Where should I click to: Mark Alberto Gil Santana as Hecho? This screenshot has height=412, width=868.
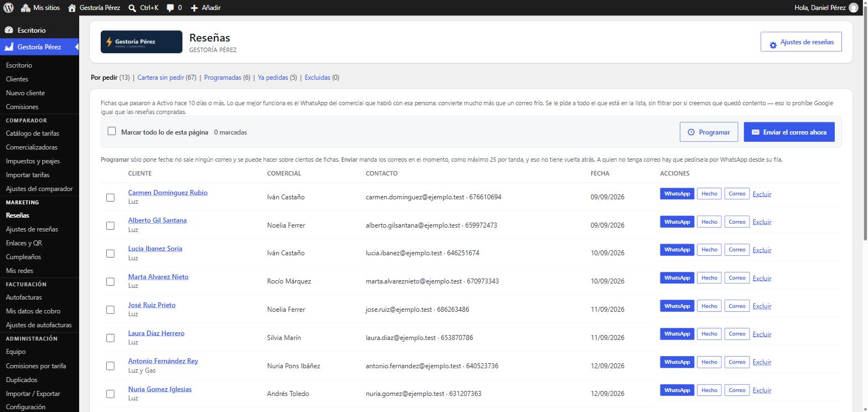[709, 222]
